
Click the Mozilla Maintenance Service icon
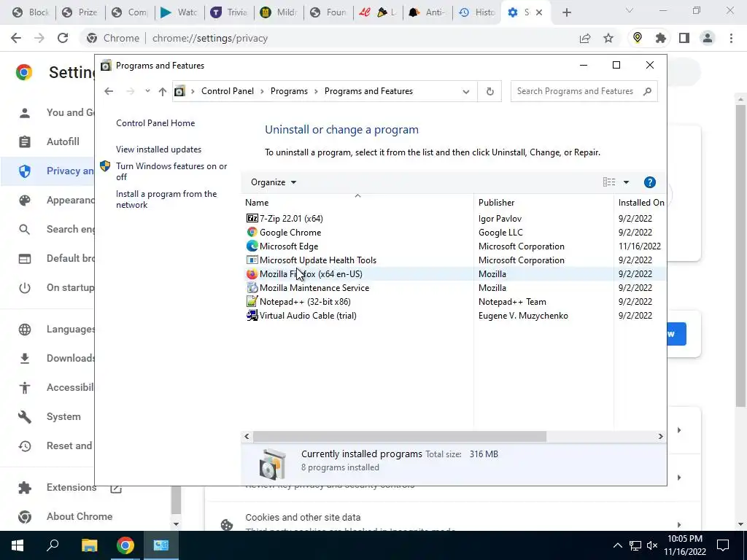(x=252, y=287)
